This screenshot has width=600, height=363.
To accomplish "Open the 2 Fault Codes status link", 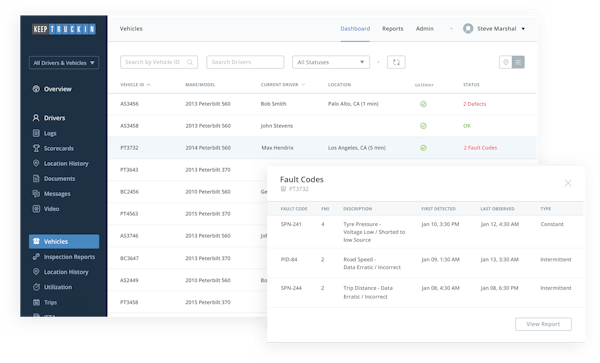I will pyautogui.click(x=480, y=148).
